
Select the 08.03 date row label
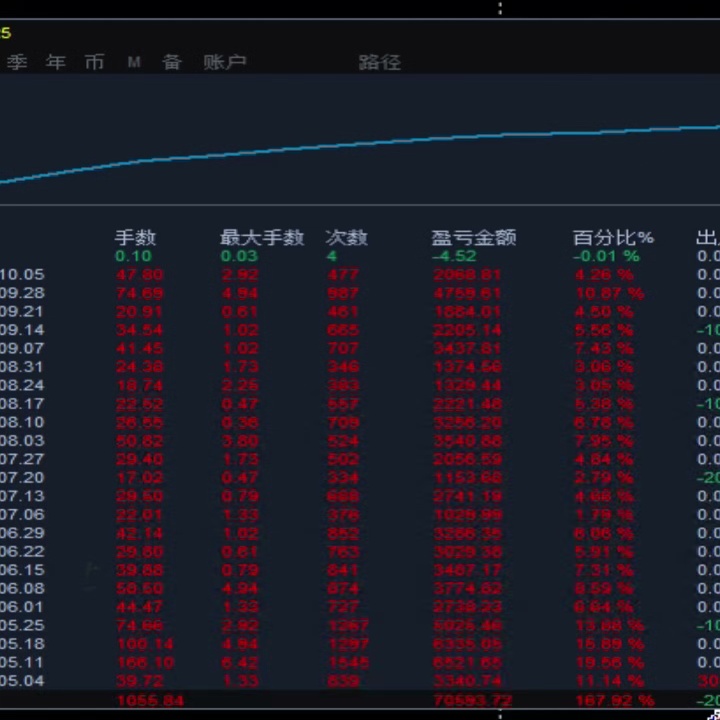tap(22, 440)
